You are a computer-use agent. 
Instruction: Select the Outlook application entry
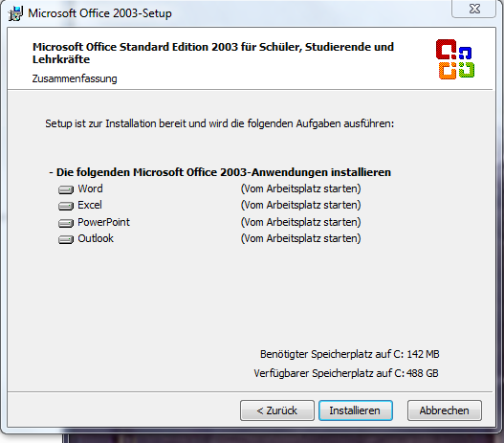[96, 238]
